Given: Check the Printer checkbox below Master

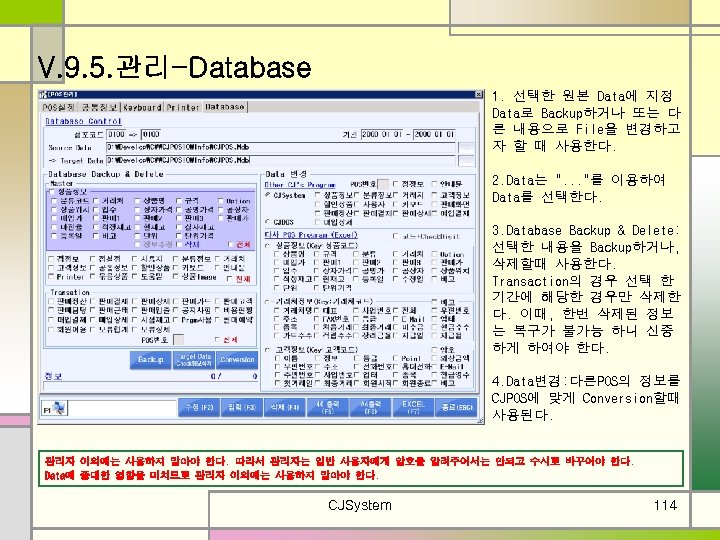Looking at the screenshot, I should point(51,276).
